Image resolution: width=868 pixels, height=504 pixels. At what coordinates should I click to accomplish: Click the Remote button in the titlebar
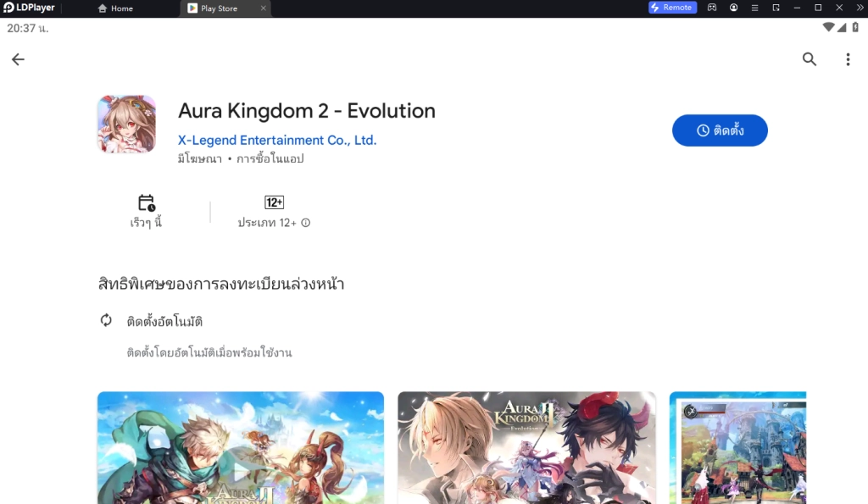[x=672, y=8]
